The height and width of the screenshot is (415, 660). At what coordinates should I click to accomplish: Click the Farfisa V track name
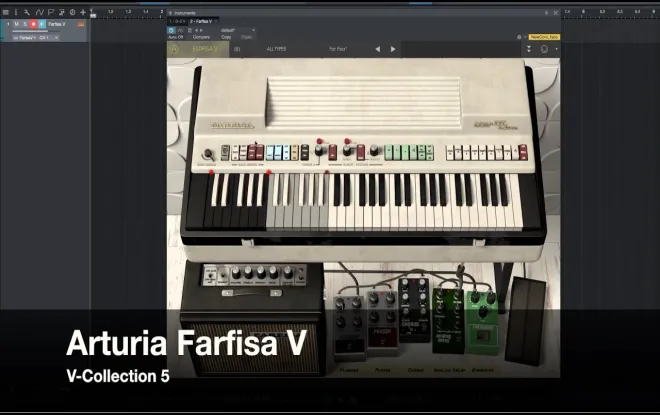(57, 24)
